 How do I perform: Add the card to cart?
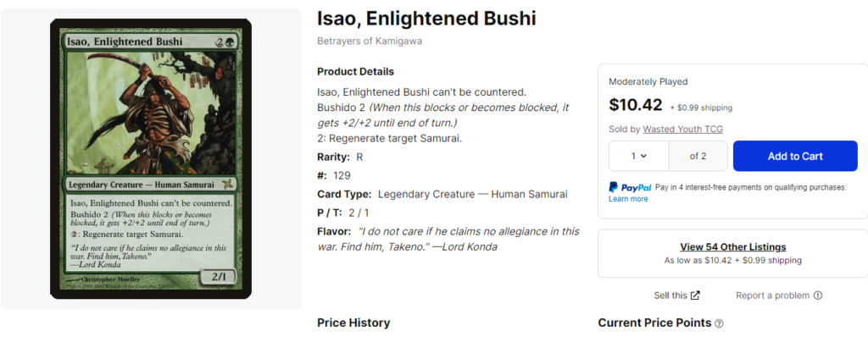coord(795,156)
